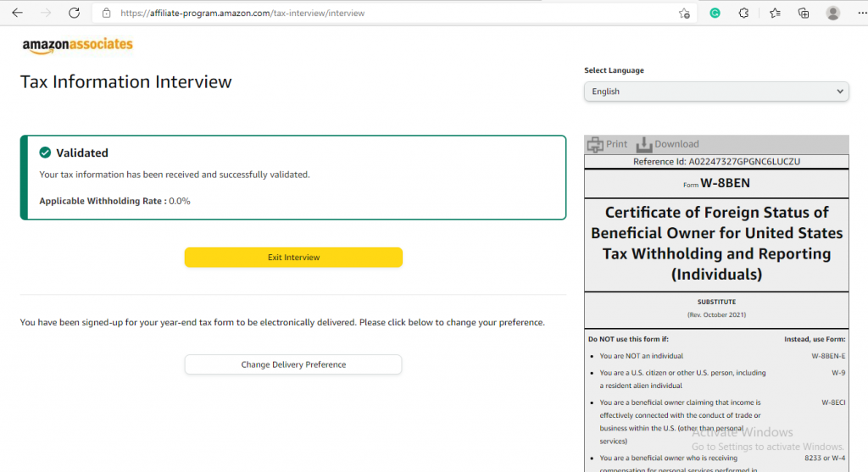868x472 pixels.
Task: Click the SUBSTITUTE label on the form
Action: click(716, 303)
